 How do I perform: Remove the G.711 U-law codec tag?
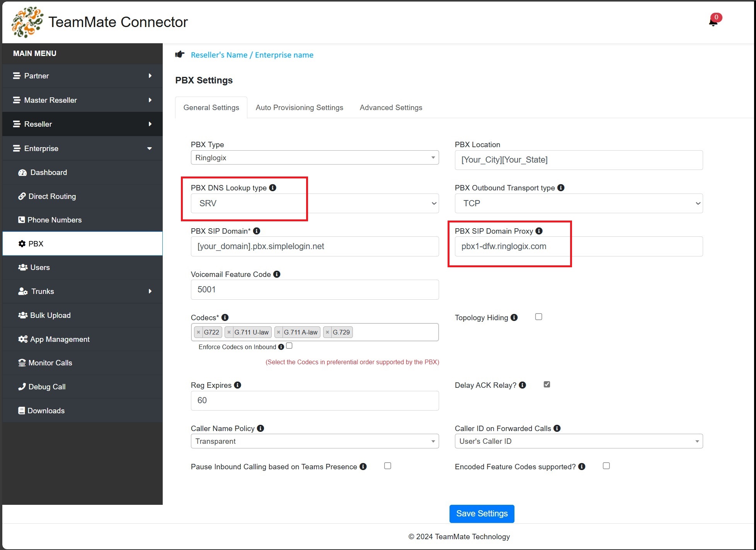[x=229, y=332]
